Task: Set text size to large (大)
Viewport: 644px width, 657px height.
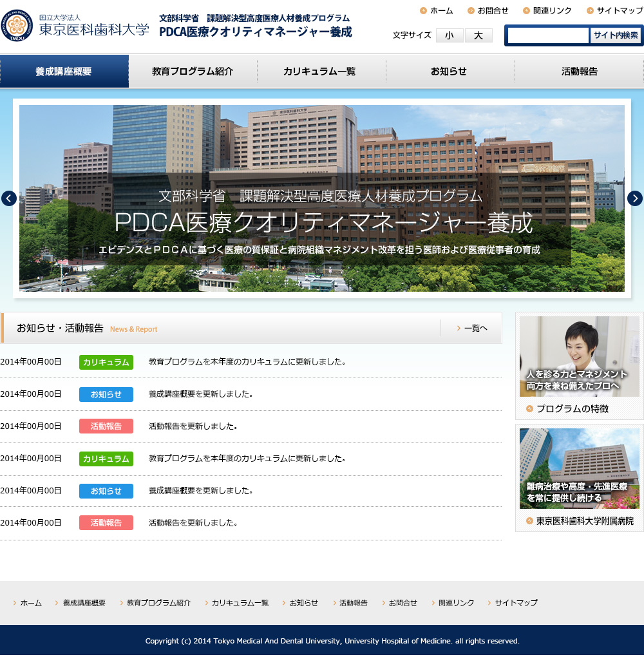Action: pos(478,35)
